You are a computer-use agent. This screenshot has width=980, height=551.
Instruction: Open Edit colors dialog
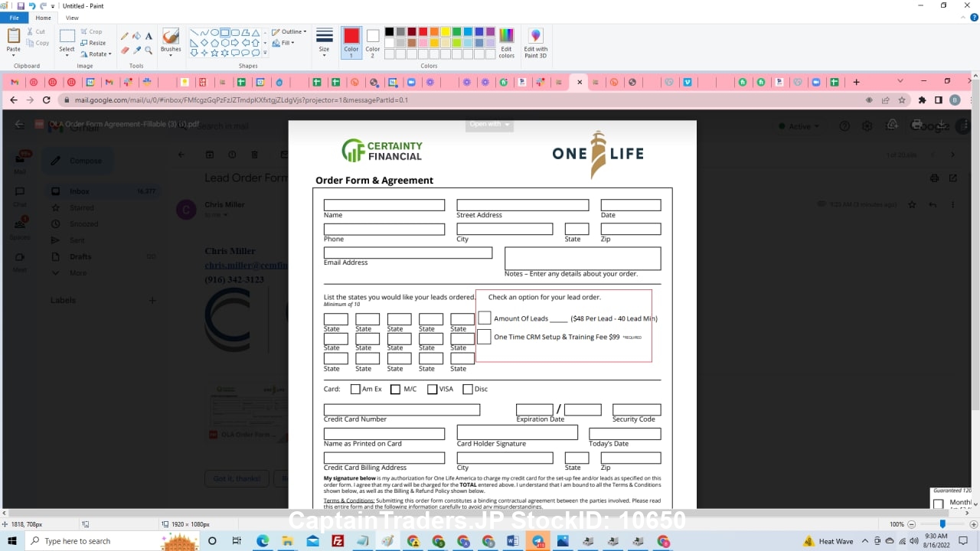click(x=506, y=42)
